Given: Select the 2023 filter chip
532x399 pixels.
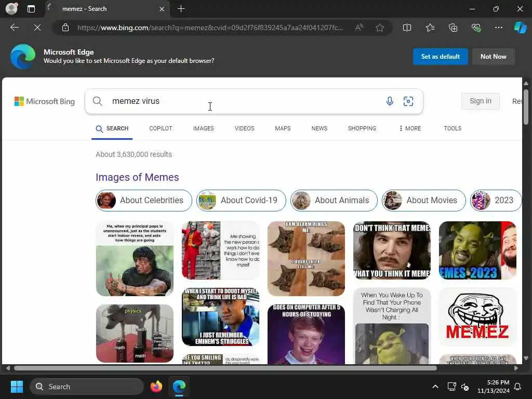Looking at the screenshot, I should click(496, 200).
